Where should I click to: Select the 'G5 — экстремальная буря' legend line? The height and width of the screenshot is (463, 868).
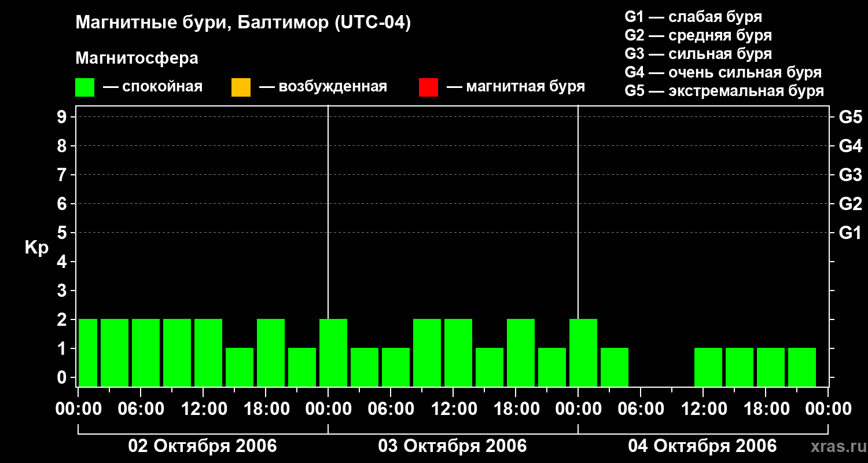pos(724,91)
